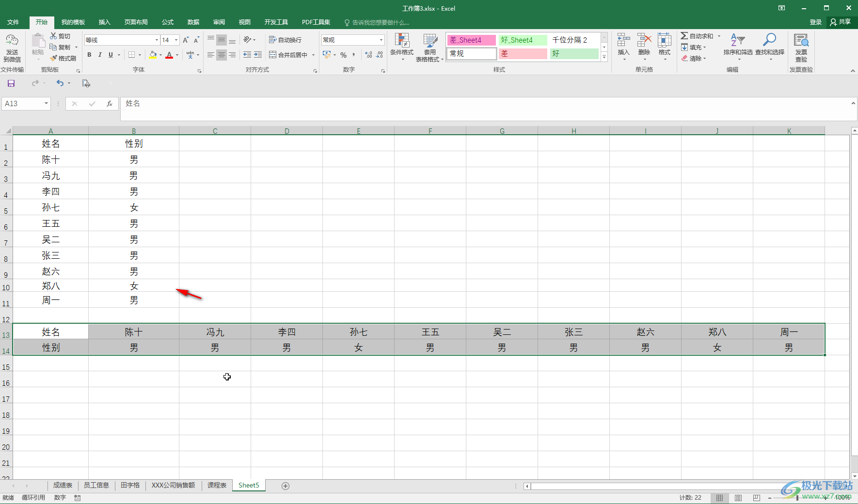Screen dimensions: 858x504
Task: Toggle center text alignment
Action: [222, 55]
